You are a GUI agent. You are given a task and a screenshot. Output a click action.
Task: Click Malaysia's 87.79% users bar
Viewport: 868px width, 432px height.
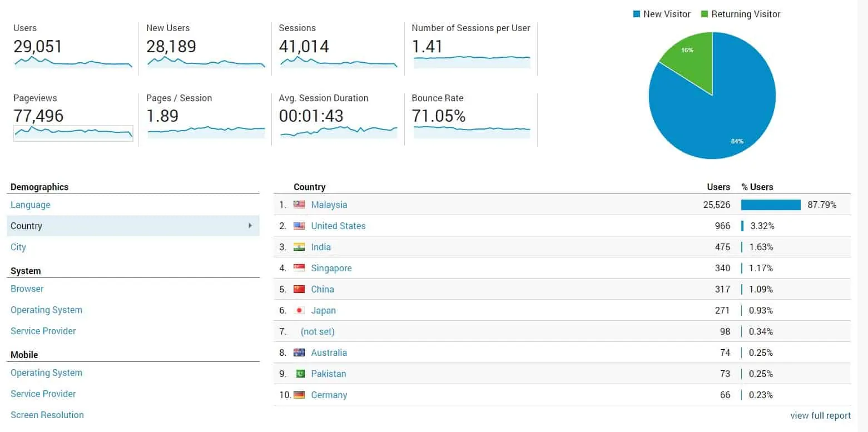coord(771,205)
